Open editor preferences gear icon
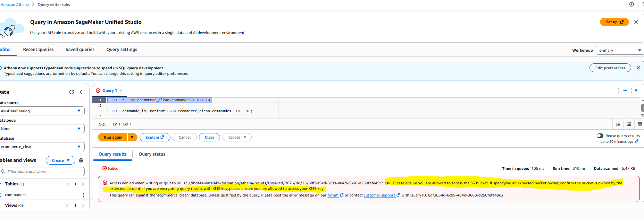The image size is (644, 219). click(x=640, y=124)
